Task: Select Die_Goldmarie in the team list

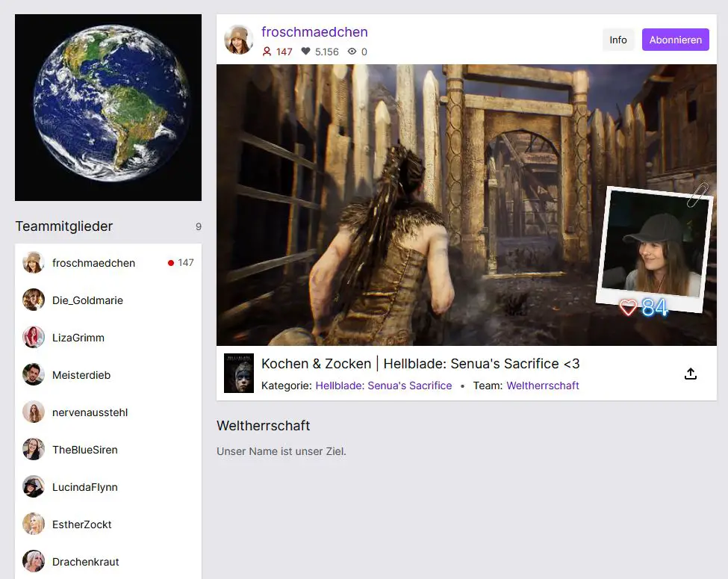Action: pos(108,300)
